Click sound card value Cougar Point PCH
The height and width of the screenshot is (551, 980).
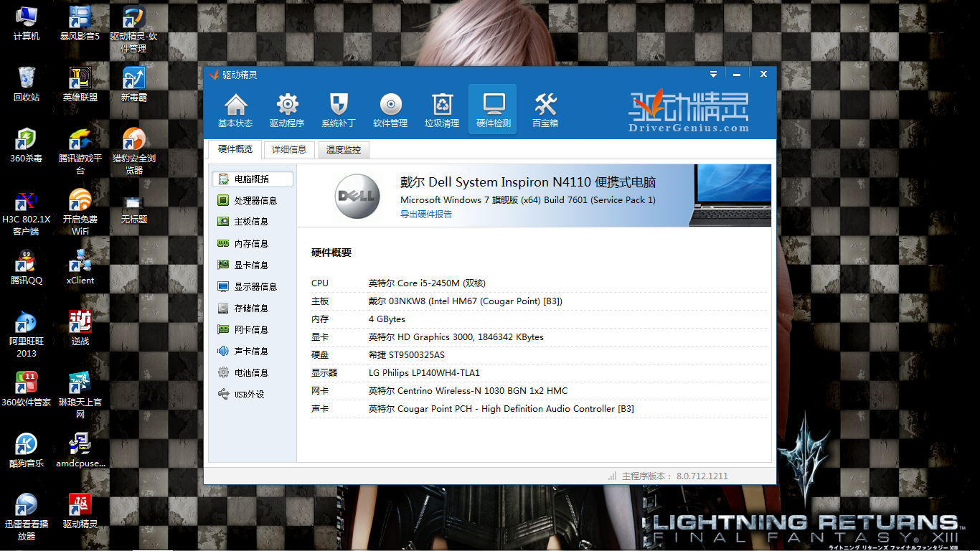tap(501, 408)
